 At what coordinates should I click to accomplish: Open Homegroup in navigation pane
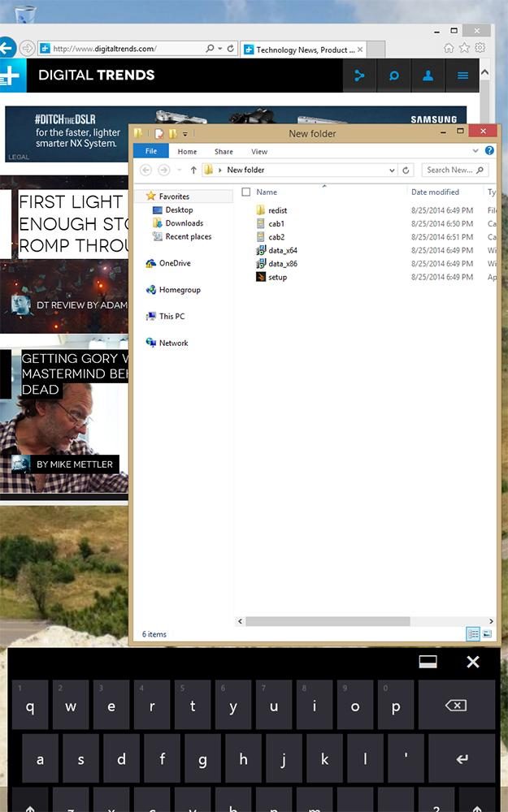coord(180,290)
